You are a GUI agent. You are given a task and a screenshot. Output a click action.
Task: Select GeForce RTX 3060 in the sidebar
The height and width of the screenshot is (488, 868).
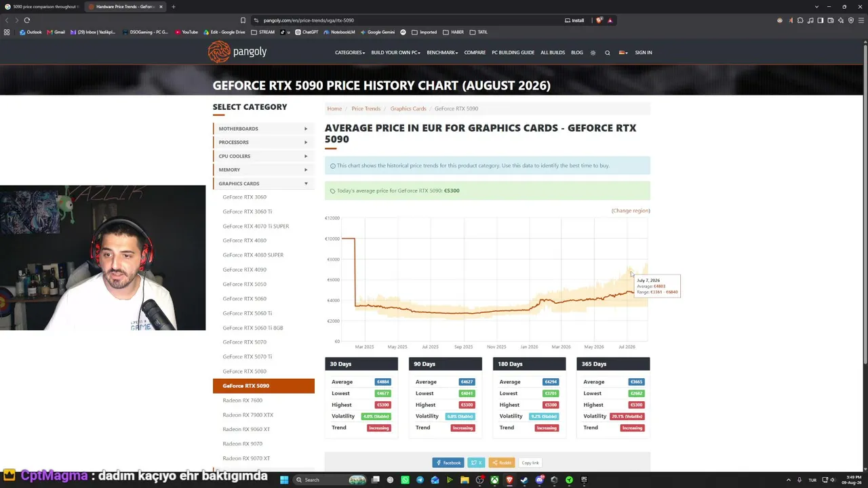[x=245, y=197]
